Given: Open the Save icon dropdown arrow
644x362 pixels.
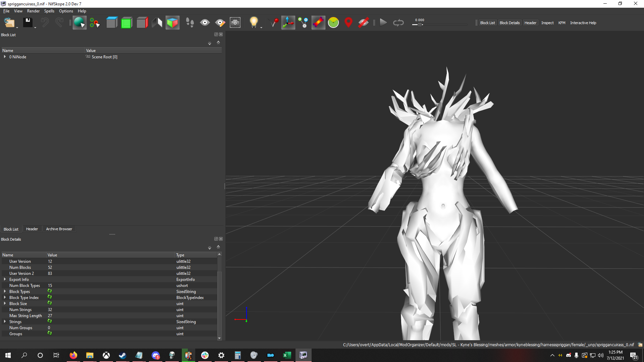Looking at the screenshot, I should pos(35,27).
